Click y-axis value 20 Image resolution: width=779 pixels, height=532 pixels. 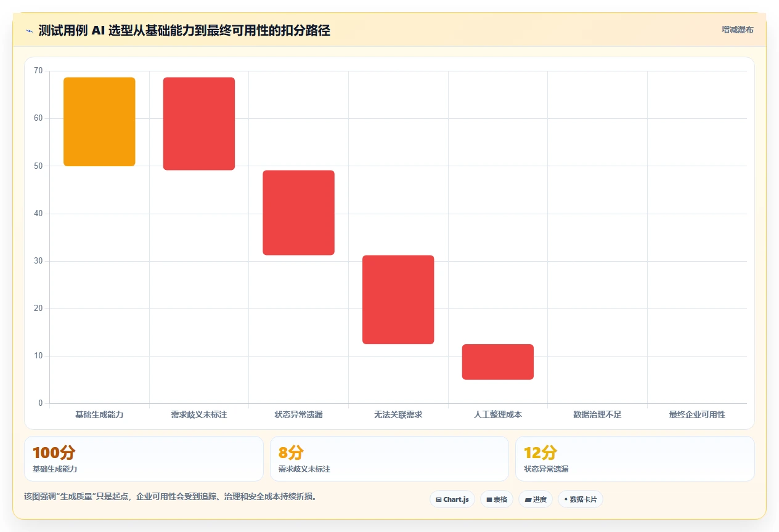click(38, 308)
